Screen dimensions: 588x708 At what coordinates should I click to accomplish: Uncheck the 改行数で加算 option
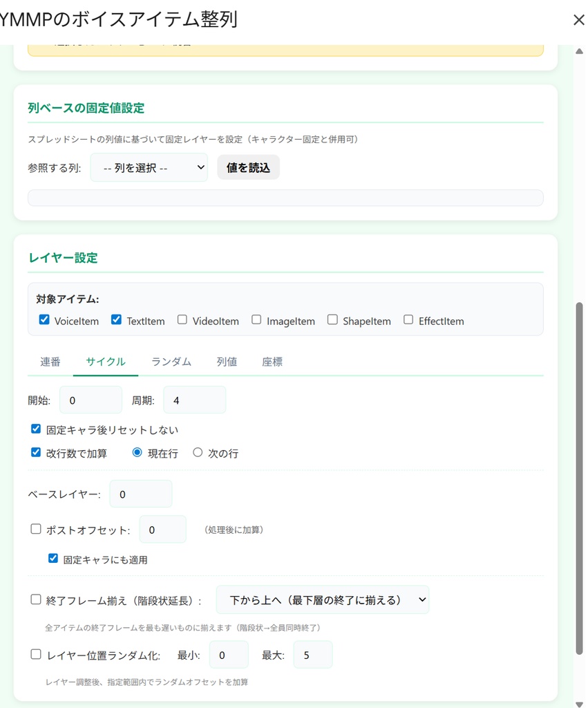36,453
